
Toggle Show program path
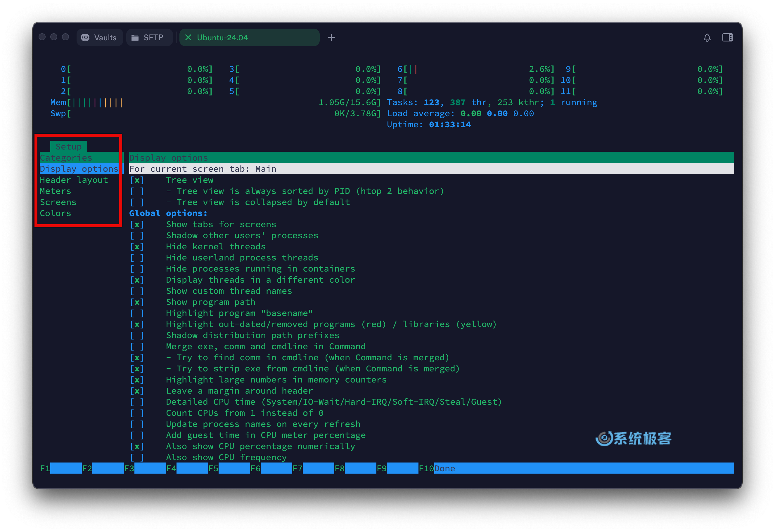point(137,302)
